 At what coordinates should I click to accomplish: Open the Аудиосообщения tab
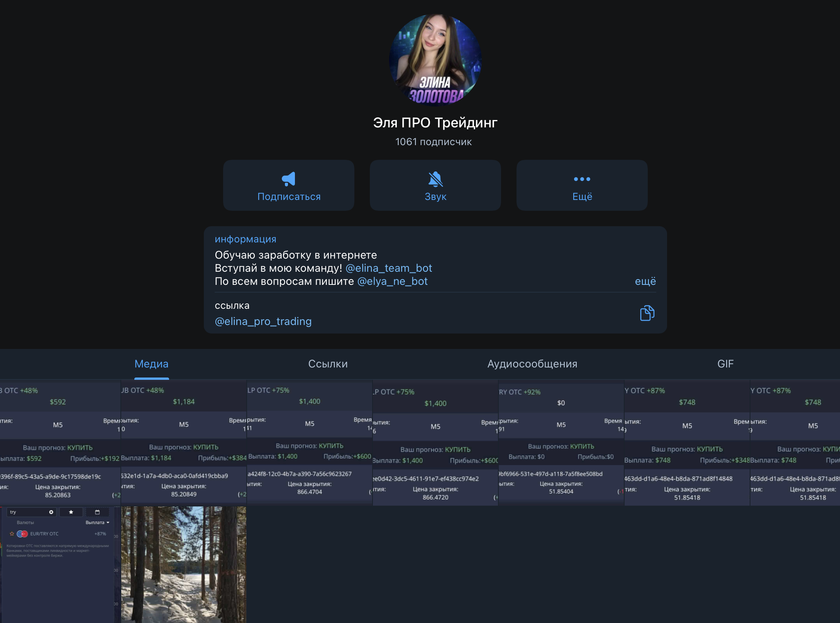coord(532,364)
